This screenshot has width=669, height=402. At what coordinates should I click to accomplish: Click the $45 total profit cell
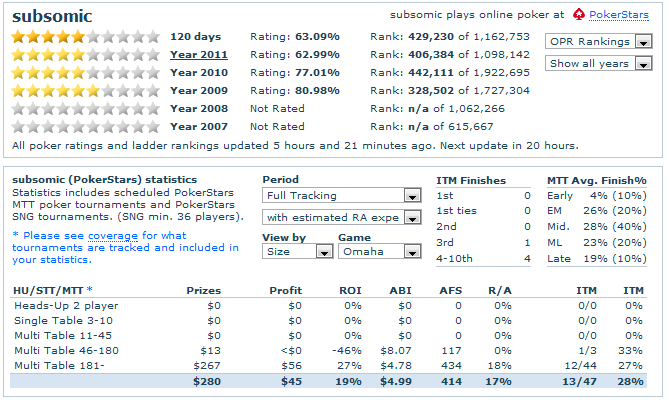coord(291,382)
